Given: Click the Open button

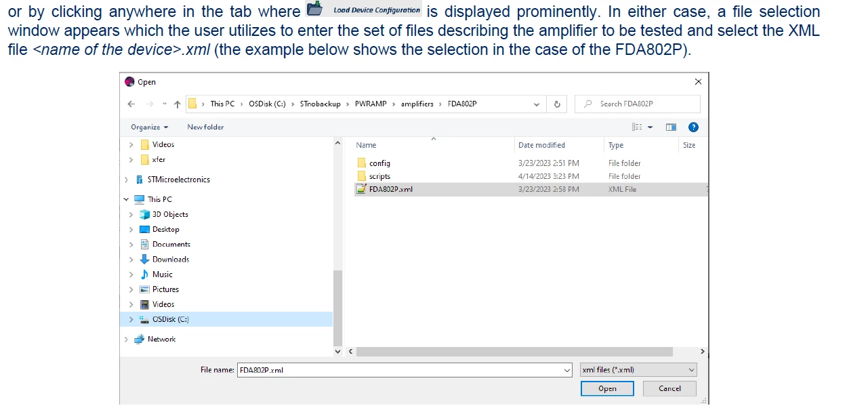Looking at the screenshot, I should (607, 388).
